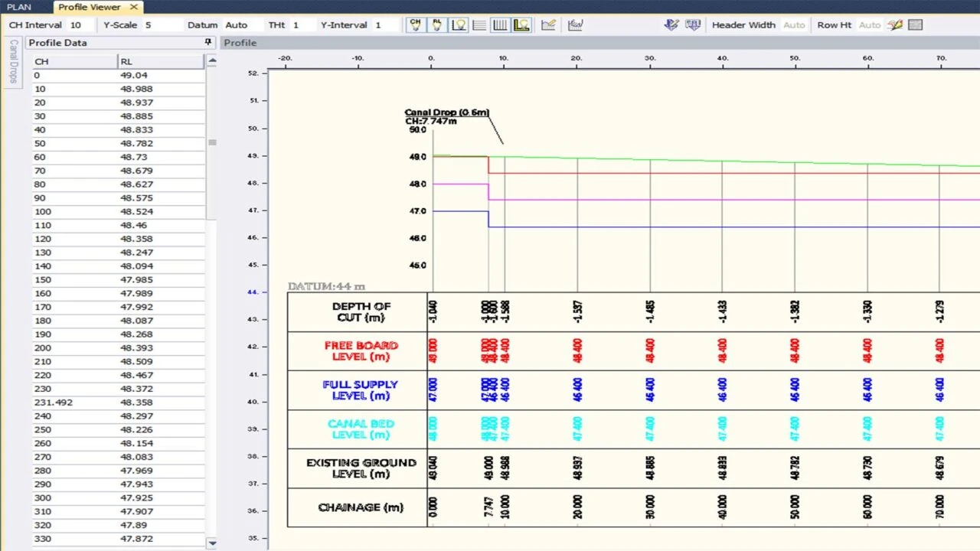Click the Row Ht Auto field
This screenshot has width=980, height=551.
point(870,24)
